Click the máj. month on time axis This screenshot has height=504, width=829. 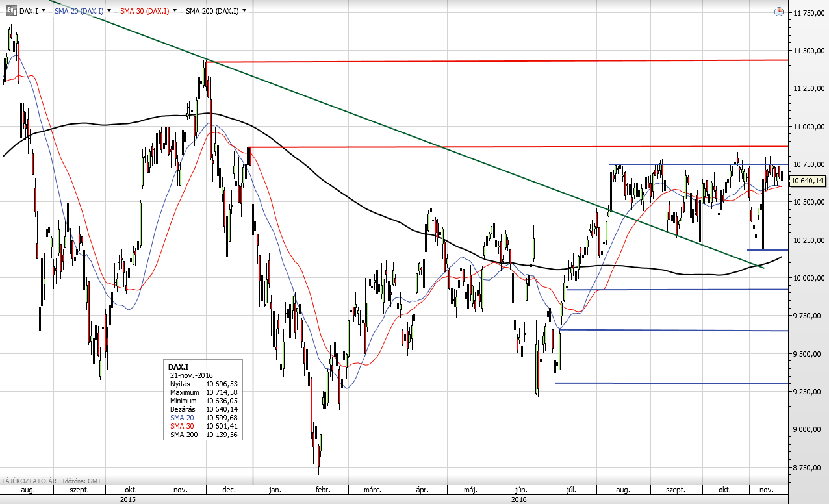[470, 490]
